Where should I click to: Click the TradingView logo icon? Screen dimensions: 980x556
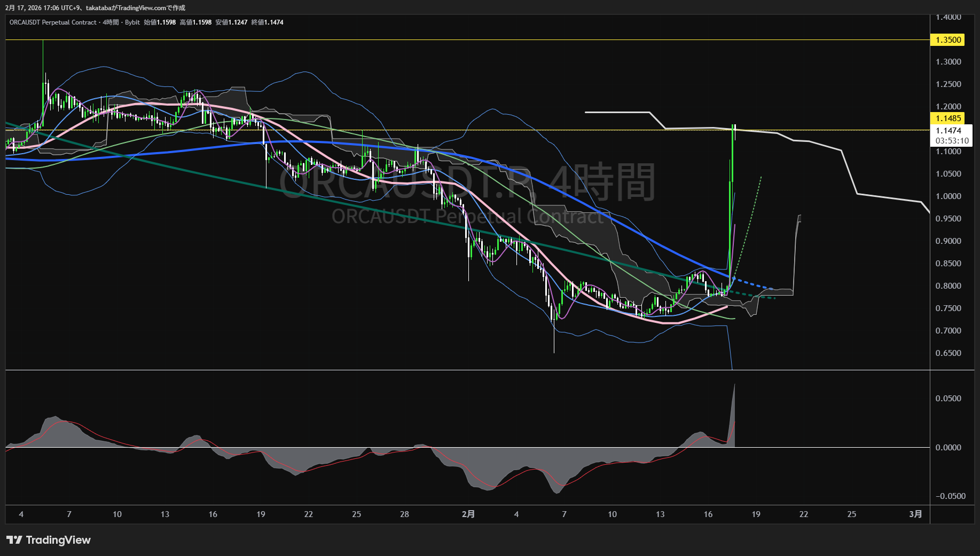pos(14,540)
